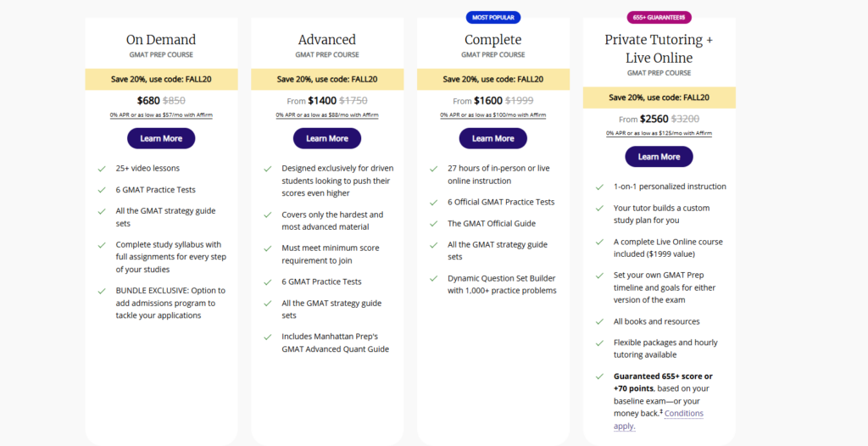Click Learn More under Advanced course
The width and height of the screenshot is (868, 446).
pos(327,138)
